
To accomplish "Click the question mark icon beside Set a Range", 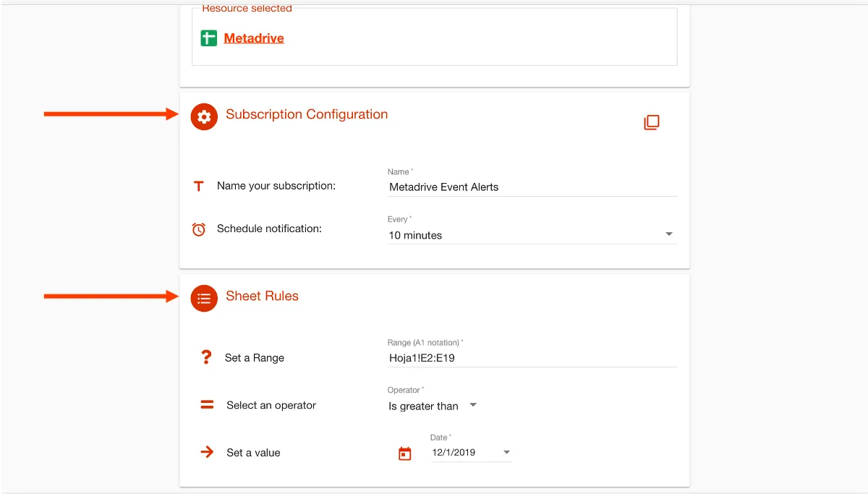I will (x=206, y=357).
